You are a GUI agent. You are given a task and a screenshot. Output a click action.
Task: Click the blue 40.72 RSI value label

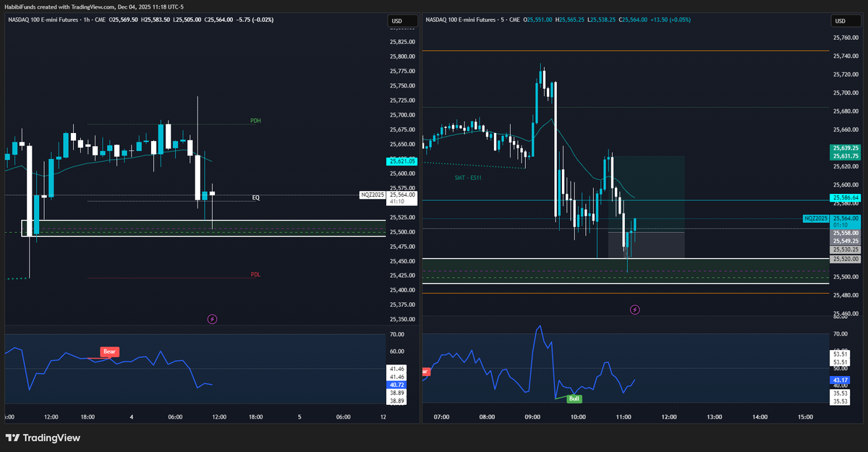click(x=396, y=385)
